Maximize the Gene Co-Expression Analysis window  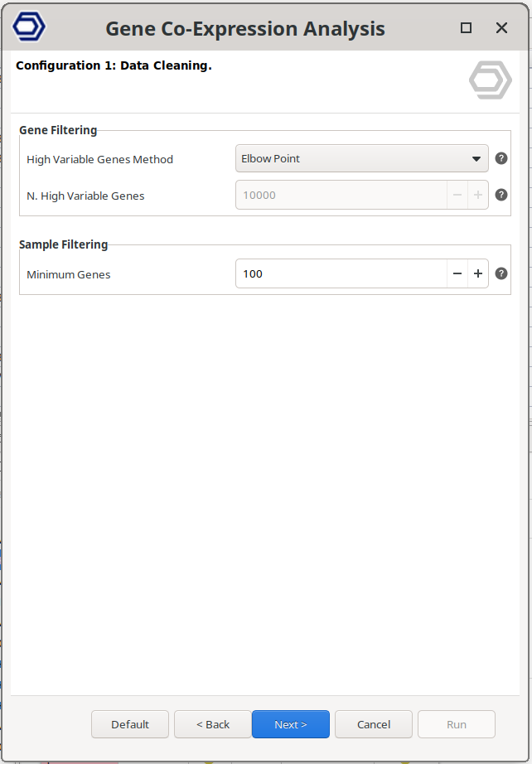point(466,28)
